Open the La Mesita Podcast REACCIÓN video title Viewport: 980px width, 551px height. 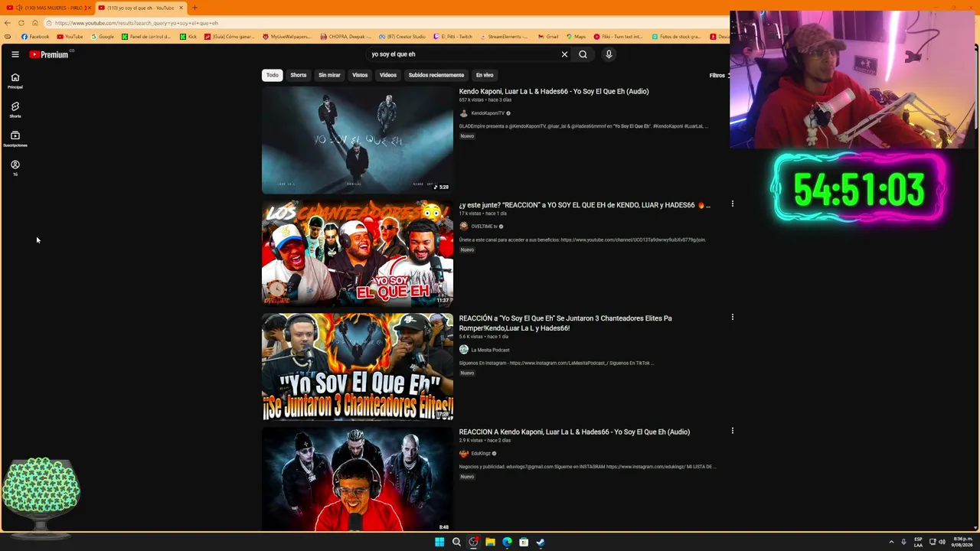(x=565, y=323)
